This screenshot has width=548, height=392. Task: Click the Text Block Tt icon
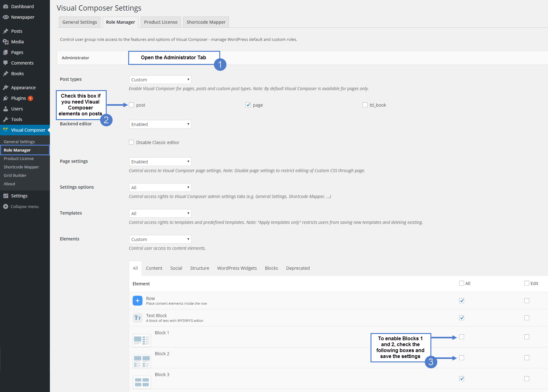click(138, 318)
